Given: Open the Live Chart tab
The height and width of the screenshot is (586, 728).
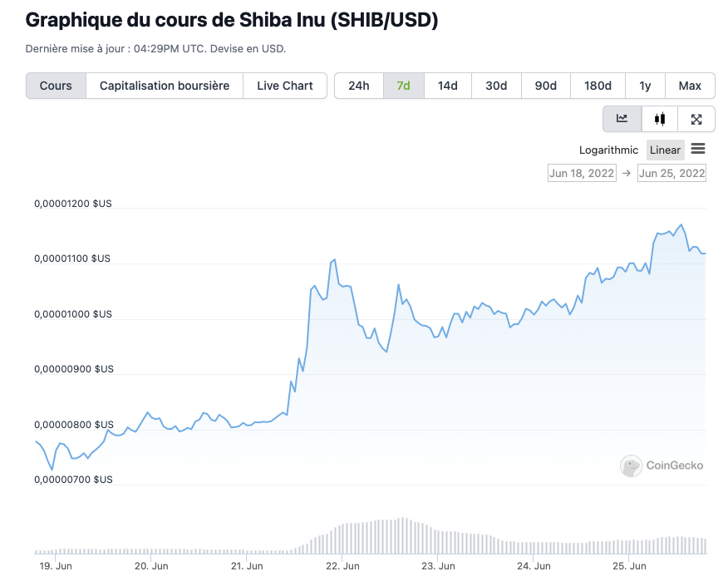Looking at the screenshot, I should point(285,86).
